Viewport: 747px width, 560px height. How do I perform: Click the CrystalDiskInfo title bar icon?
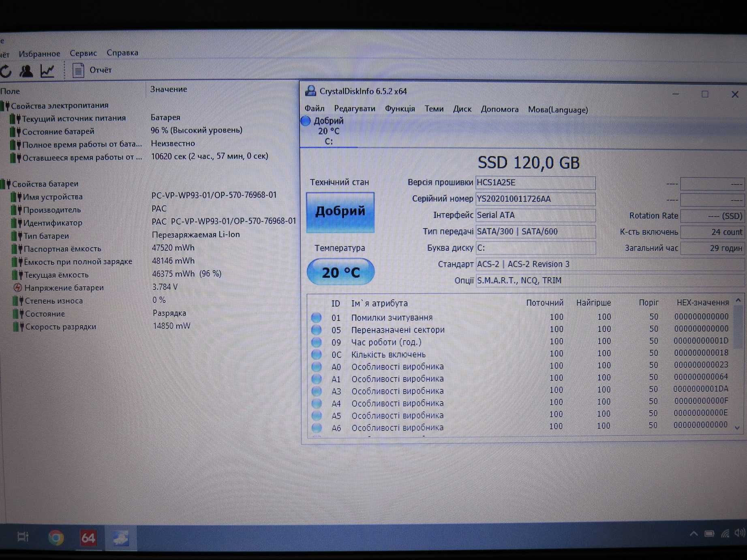click(310, 91)
